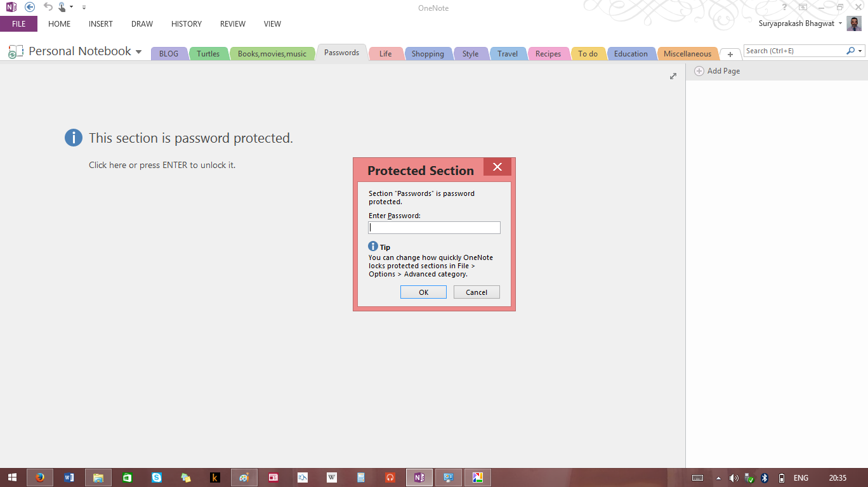Screen dimensions: 868x487
Task: Open the FILE backstage menu
Action: tap(18, 24)
